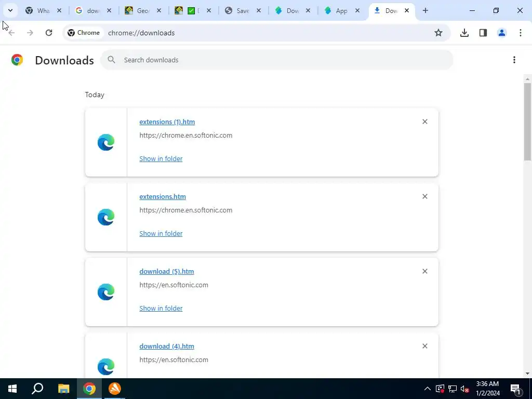
Task: Click Edge file icon for download (5).htm
Action: click(106, 292)
